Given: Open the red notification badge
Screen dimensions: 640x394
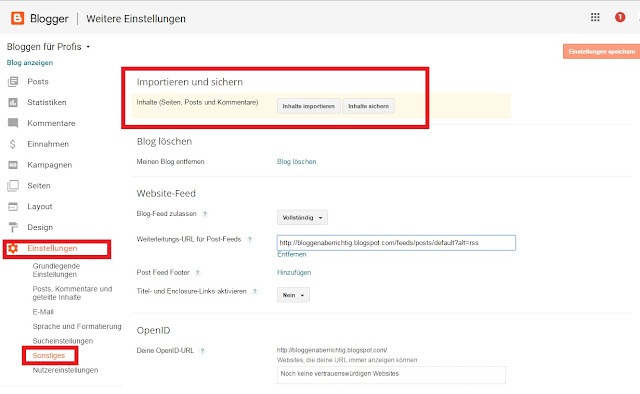Looking at the screenshot, I should [620, 17].
